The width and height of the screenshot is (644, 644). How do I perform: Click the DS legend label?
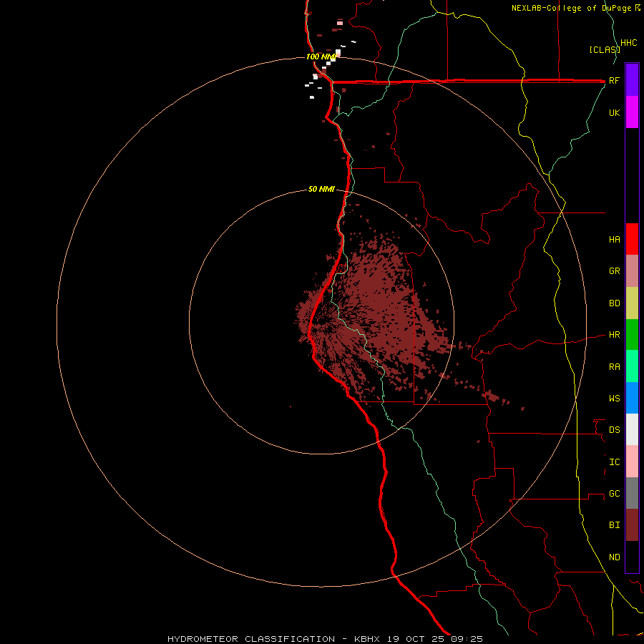coord(614,430)
